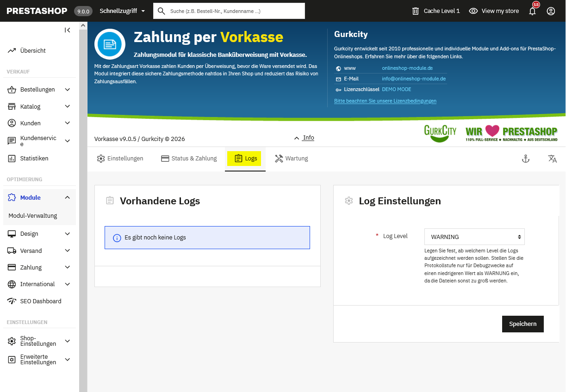Viewport: 566px width, 392px height.
Task: Click the Bestellungen basket icon
Action: point(12,90)
